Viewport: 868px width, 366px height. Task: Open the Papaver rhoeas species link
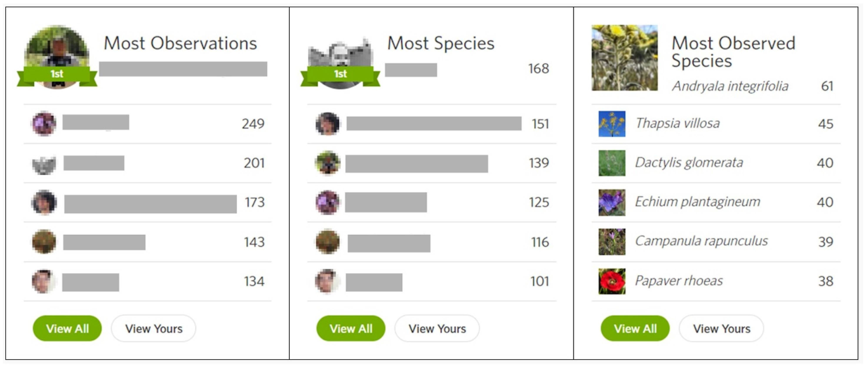(x=679, y=281)
